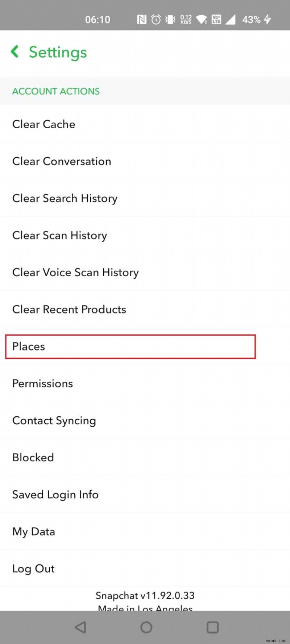The height and width of the screenshot is (644, 290).
Task: Open Clear Recent Products
Action: [69, 309]
